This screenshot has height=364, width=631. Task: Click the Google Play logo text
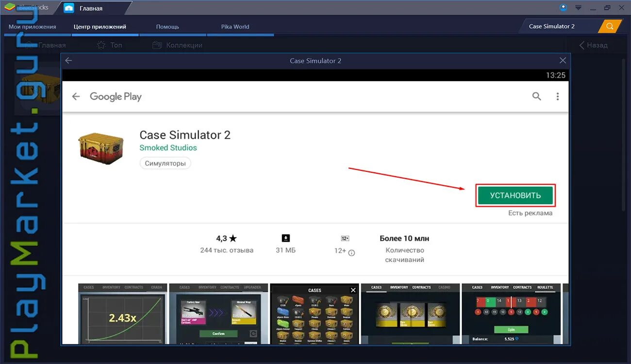tap(116, 97)
